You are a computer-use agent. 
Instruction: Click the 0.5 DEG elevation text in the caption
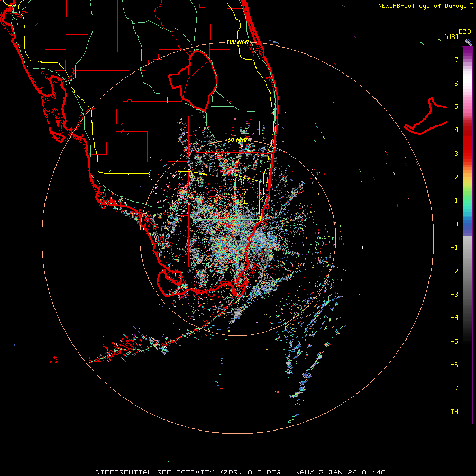click(264, 472)
